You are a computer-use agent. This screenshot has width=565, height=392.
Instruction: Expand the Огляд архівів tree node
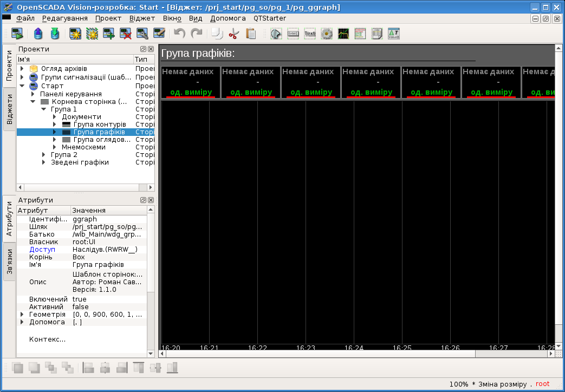pyautogui.click(x=22, y=68)
